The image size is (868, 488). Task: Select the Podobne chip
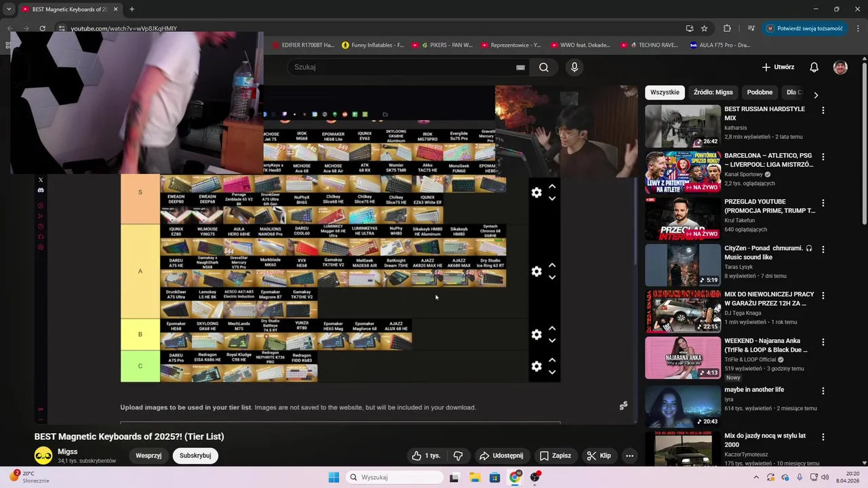759,92
